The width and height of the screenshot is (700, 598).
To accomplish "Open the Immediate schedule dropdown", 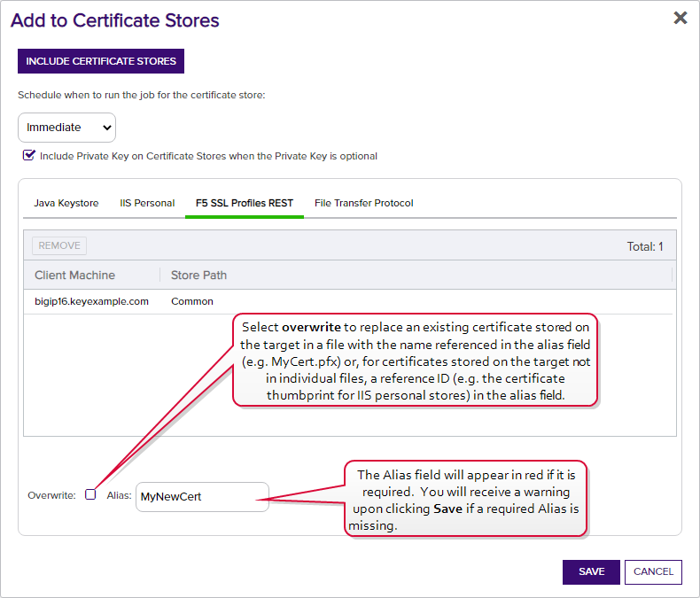I will 67,128.
